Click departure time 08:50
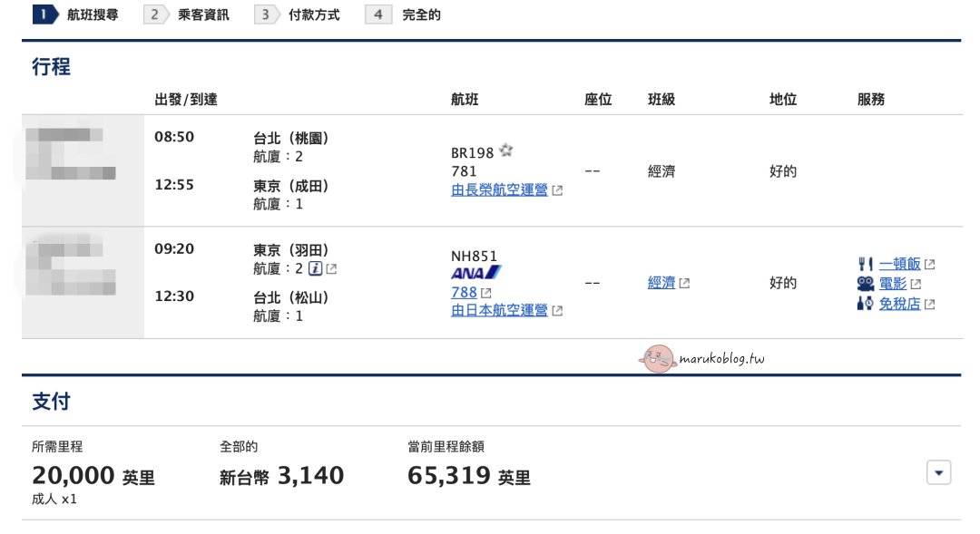980x534 pixels. click(x=174, y=137)
